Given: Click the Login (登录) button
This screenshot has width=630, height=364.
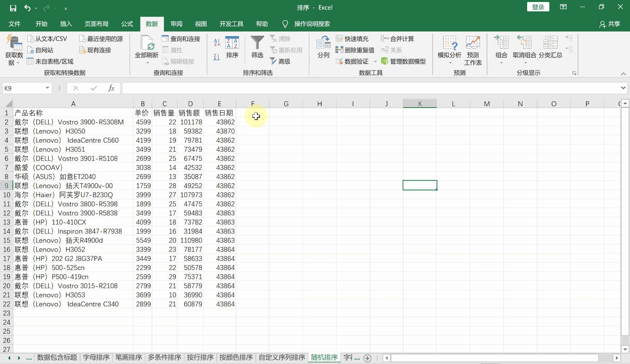Looking at the screenshot, I should (x=538, y=7).
